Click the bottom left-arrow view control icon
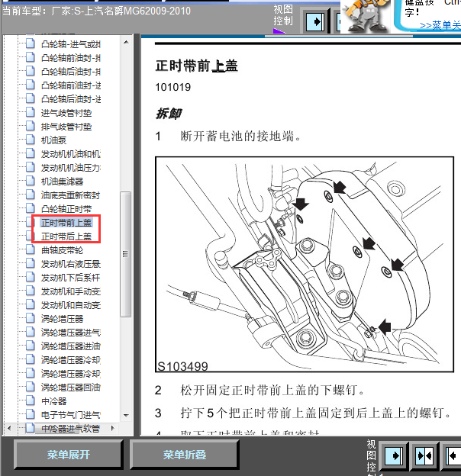461x476 pixels. pos(453,455)
